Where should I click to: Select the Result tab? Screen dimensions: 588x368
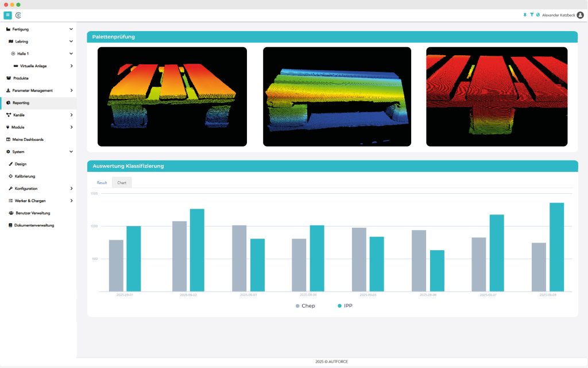(x=102, y=182)
